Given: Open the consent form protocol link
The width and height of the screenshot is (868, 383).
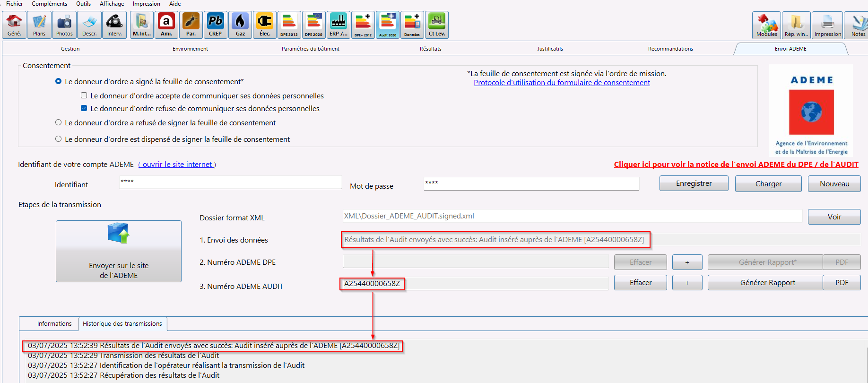Looking at the screenshot, I should [562, 83].
